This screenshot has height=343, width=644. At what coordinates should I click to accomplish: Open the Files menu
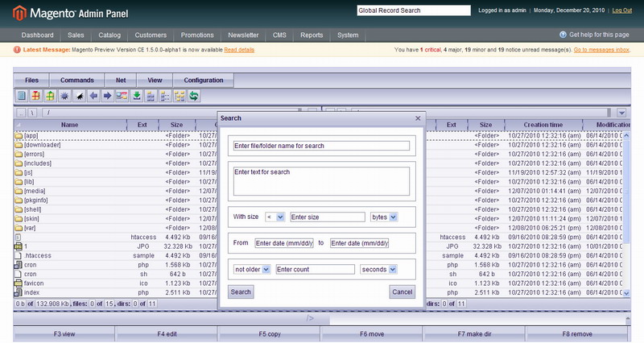click(x=31, y=80)
